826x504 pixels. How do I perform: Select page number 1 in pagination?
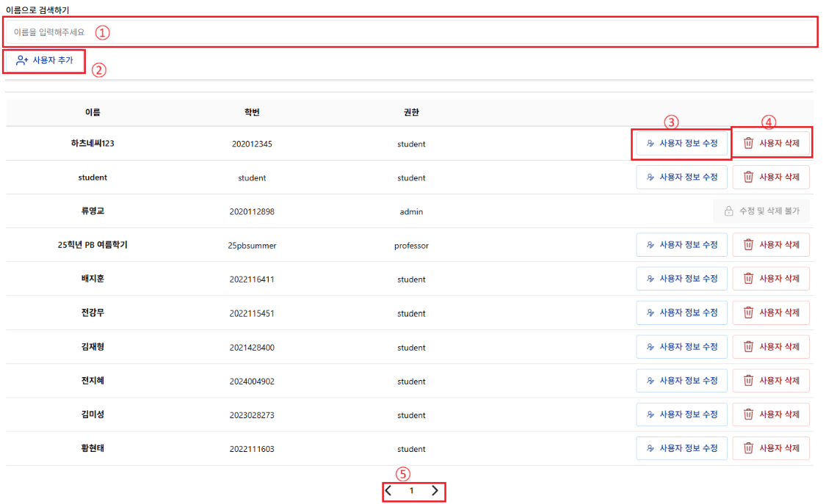412,491
